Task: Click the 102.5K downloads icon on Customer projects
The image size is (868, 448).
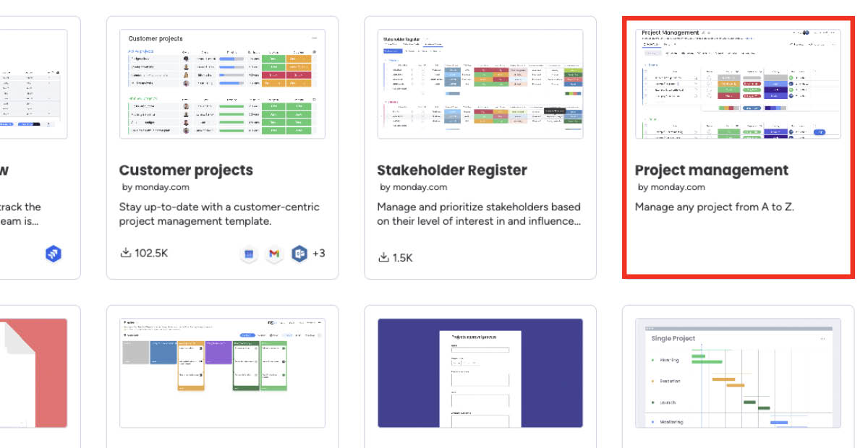Action: pyautogui.click(x=126, y=254)
